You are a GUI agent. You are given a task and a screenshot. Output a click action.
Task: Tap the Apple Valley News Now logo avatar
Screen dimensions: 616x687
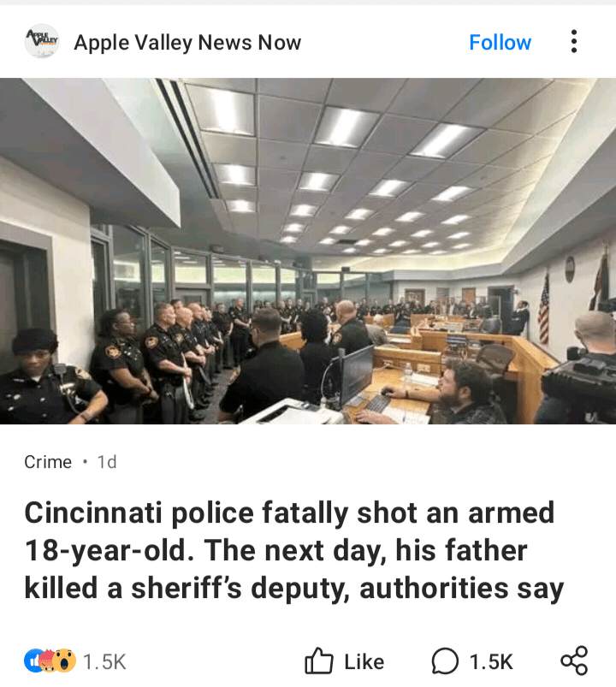click(x=42, y=42)
